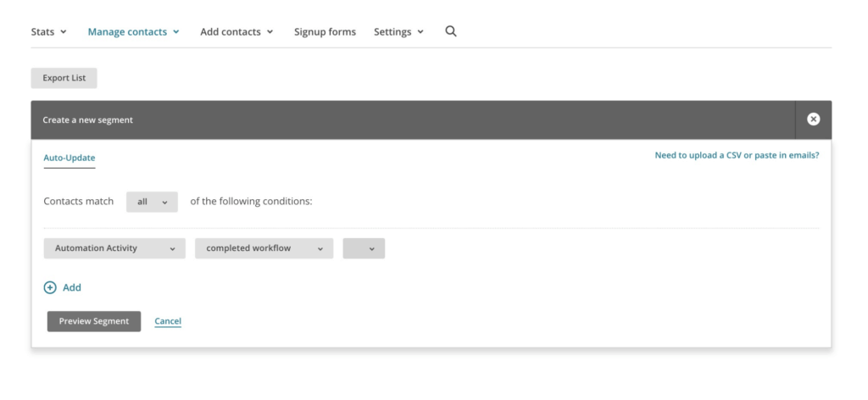Open the Manage contacts menu

click(x=133, y=32)
